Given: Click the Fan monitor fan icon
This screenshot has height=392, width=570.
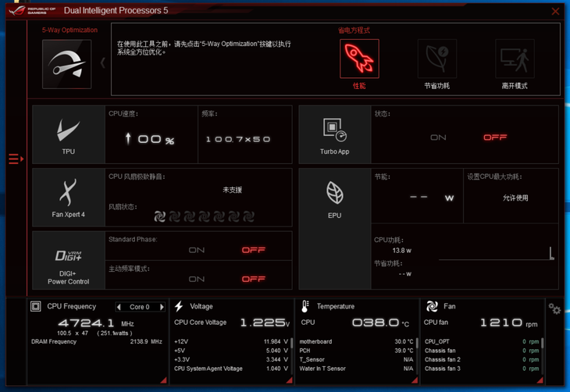Looking at the screenshot, I should tap(432, 307).
